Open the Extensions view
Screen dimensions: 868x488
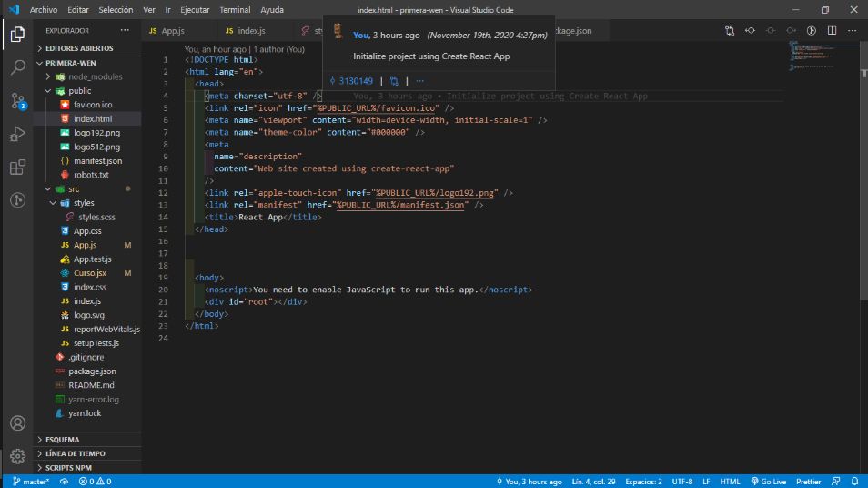17,168
